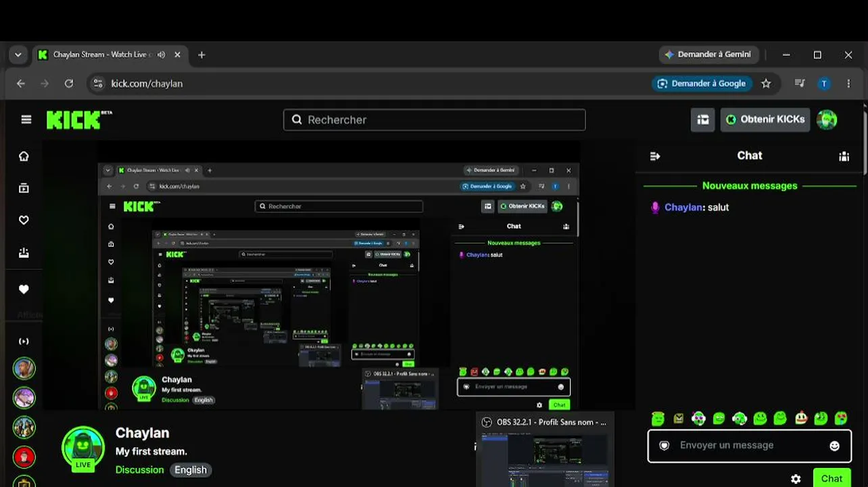Click the streamer name Chaylan below video

tap(142, 433)
